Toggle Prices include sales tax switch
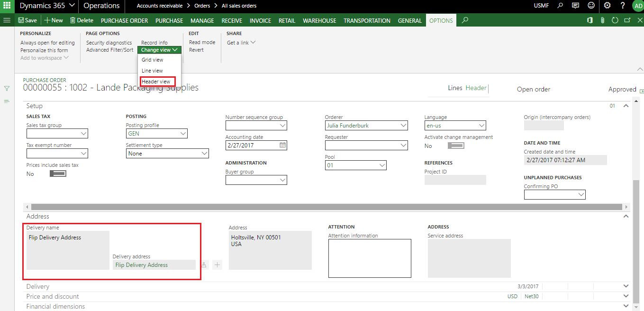The image size is (644, 311). (x=58, y=174)
